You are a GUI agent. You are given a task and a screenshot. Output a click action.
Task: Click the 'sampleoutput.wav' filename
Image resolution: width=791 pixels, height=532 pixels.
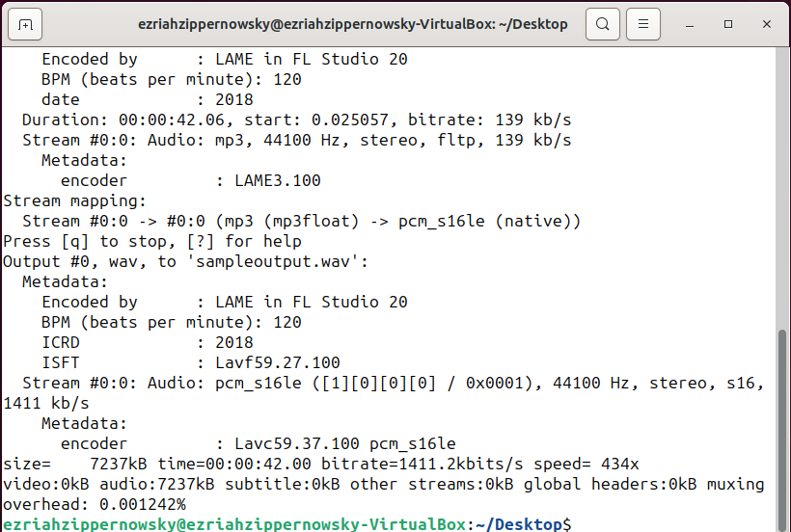(x=273, y=261)
